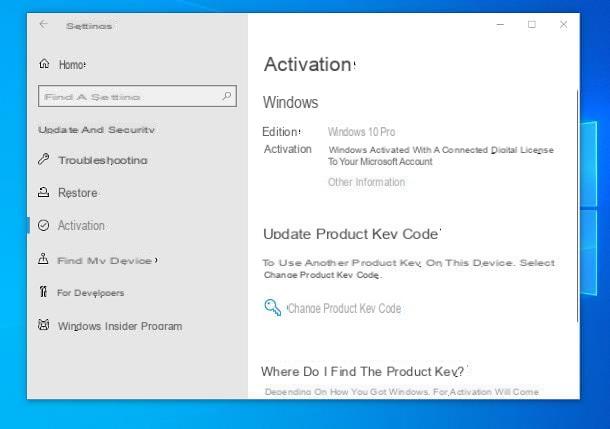Open Windows Insider Program settings
The image size is (610, 429).
(x=120, y=326)
